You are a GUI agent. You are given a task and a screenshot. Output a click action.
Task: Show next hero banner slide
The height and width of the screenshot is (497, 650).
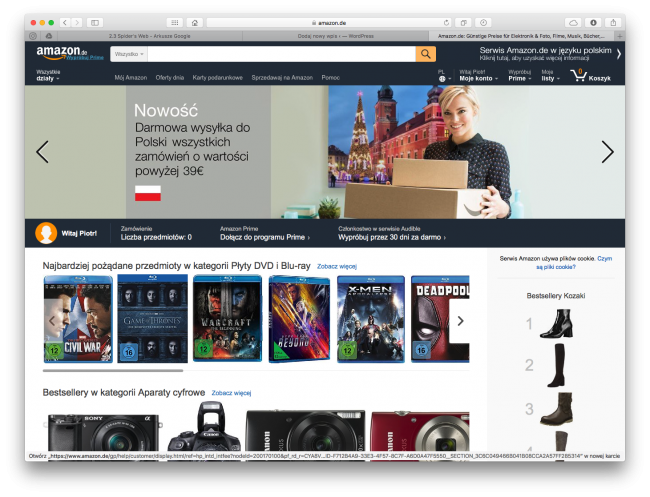pos(608,152)
